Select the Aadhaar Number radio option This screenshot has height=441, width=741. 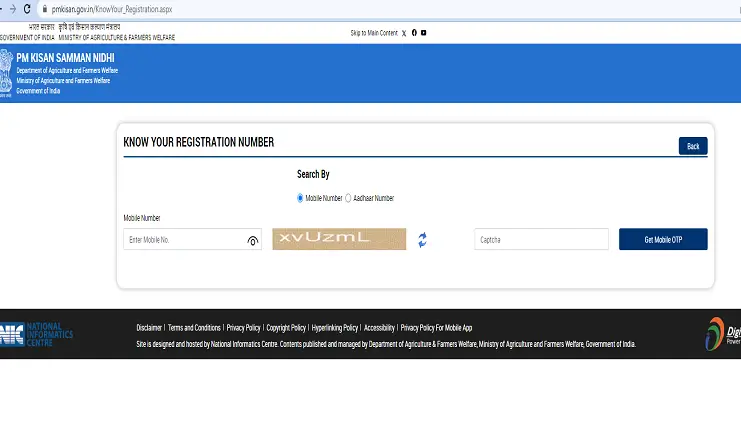click(x=348, y=198)
